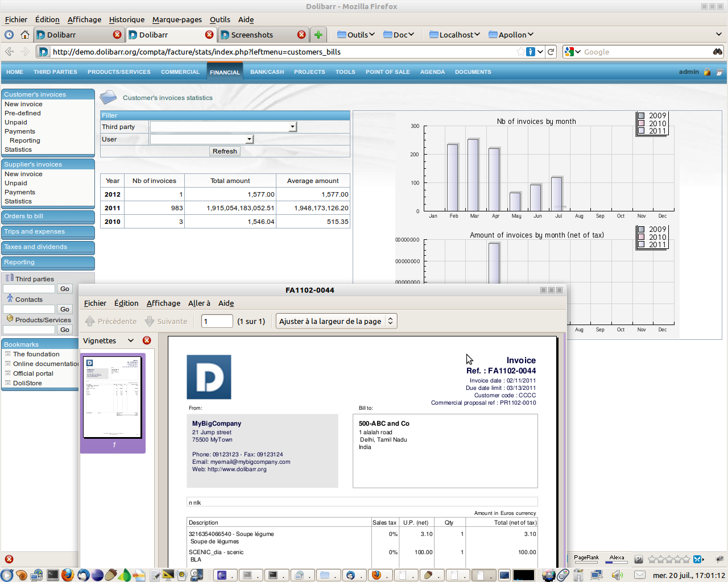Click the Dolibarr logout padlock icon
The height and width of the screenshot is (582, 728).
click(708, 72)
